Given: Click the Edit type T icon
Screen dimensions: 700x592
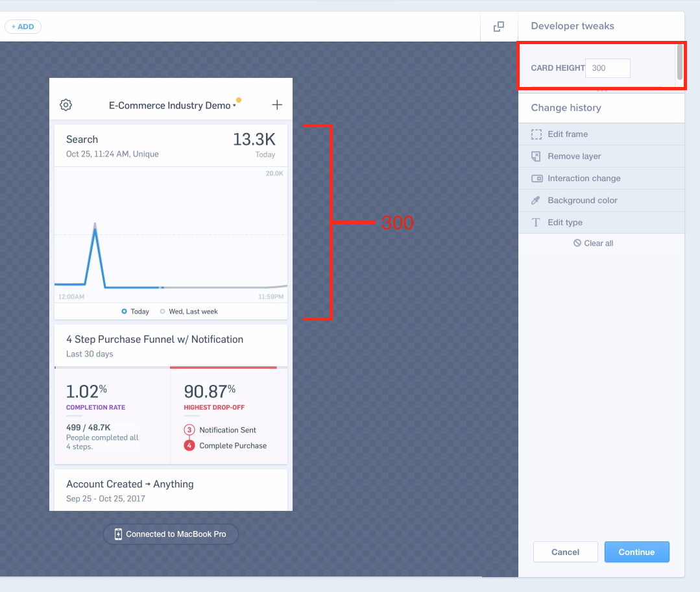Looking at the screenshot, I should pyautogui.click(x=537, y=223).
